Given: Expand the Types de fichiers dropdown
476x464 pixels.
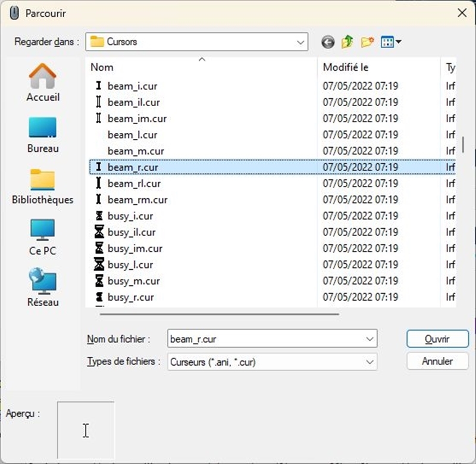Looking at the screenshot, I should 370,362.
